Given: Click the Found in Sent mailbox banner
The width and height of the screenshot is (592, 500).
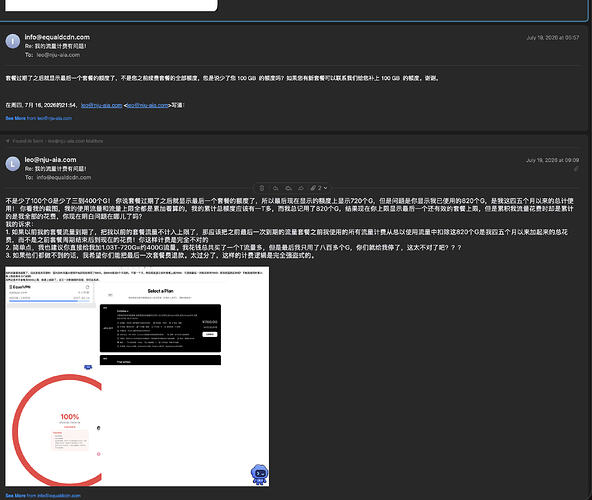Looking at the screenshot, I should click(54, 141).
